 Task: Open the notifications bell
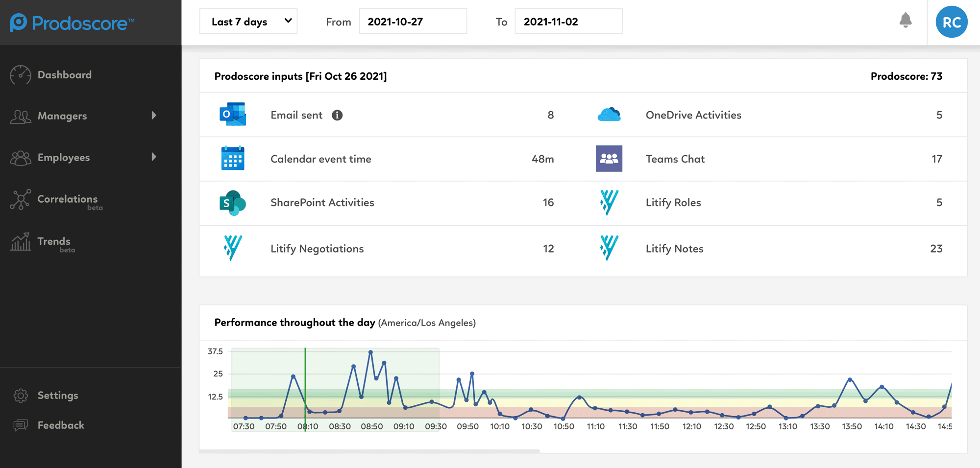click(906, 21)
